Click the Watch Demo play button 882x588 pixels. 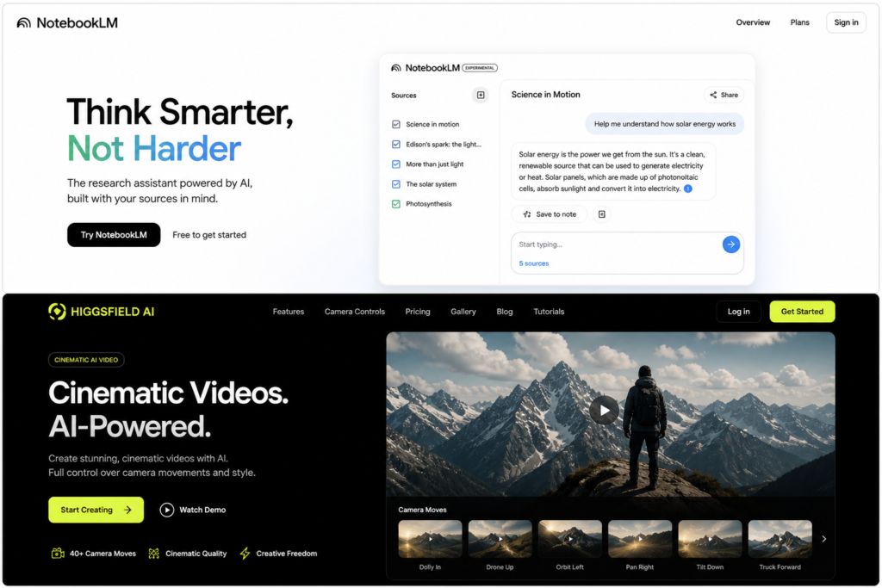point(166,510)
